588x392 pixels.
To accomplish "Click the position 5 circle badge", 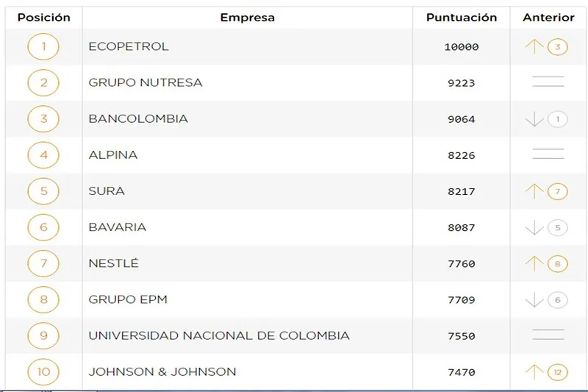I will click(43, 191).
